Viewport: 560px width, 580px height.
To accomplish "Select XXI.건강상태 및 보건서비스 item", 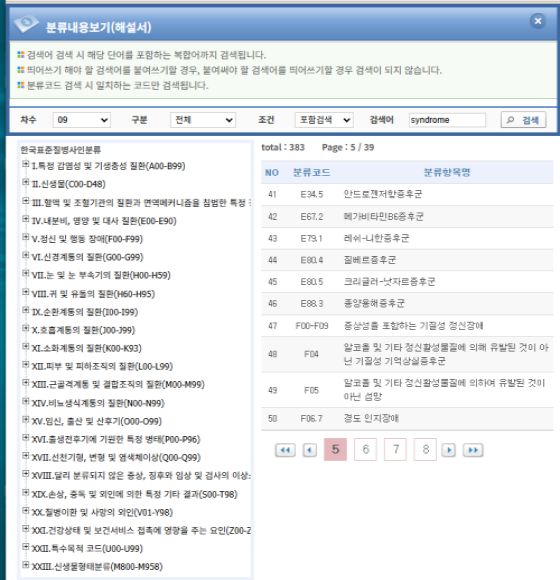I will point(141,530).
